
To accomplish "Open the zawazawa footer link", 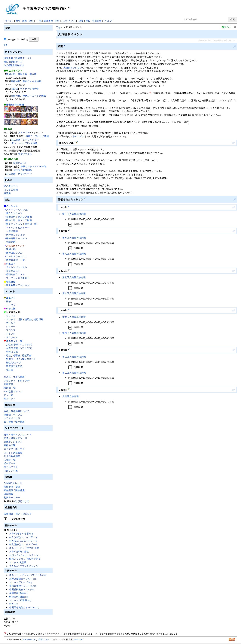I will [78, 639].
